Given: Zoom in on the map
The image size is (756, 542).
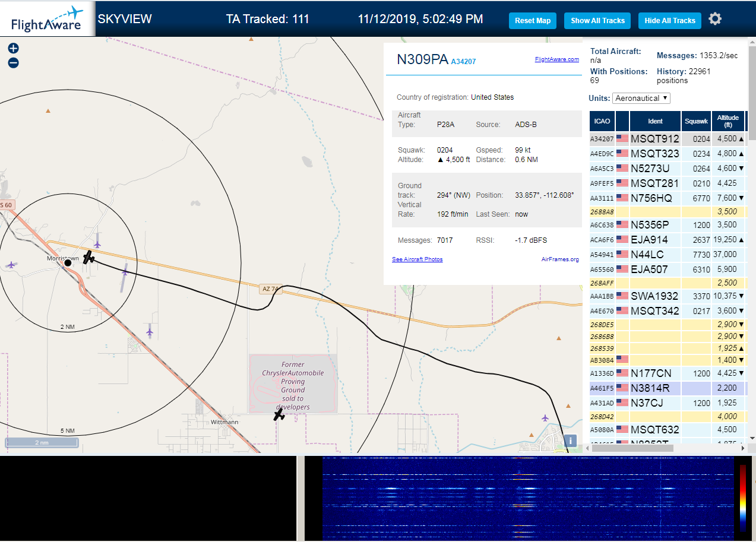Looking at the screenshot, I should click(x=13, y=48).
